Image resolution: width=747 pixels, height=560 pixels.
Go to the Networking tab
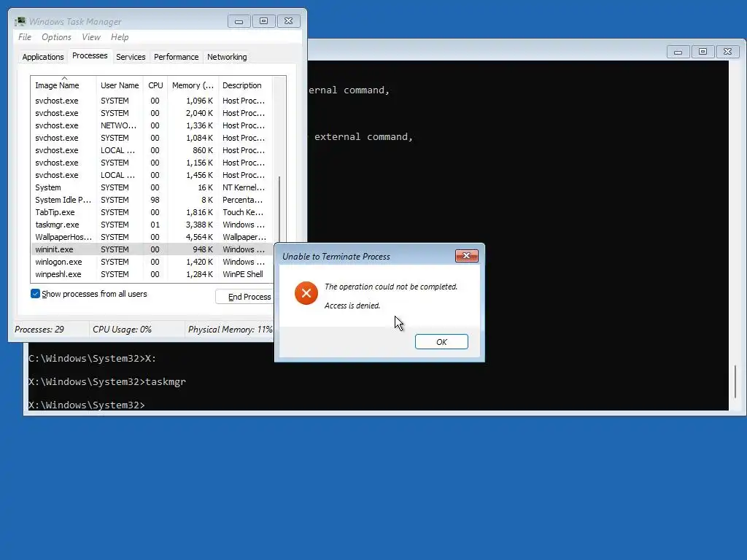point(227,57)
